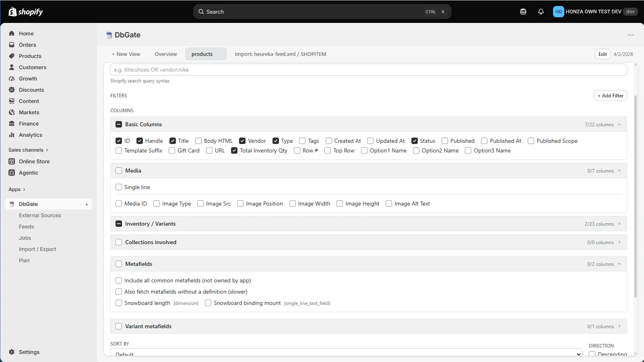Open External Sources in DbGate menu

[x=40, y=215]
